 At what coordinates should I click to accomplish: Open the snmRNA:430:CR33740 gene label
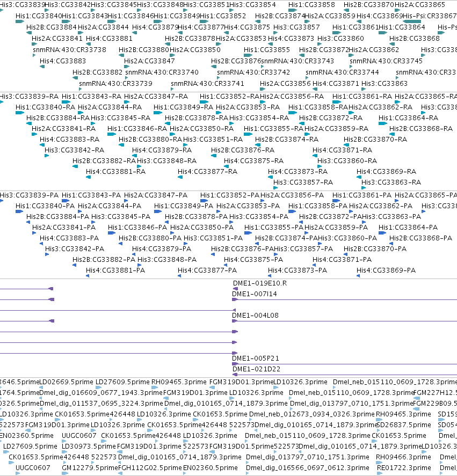point(162,72)
